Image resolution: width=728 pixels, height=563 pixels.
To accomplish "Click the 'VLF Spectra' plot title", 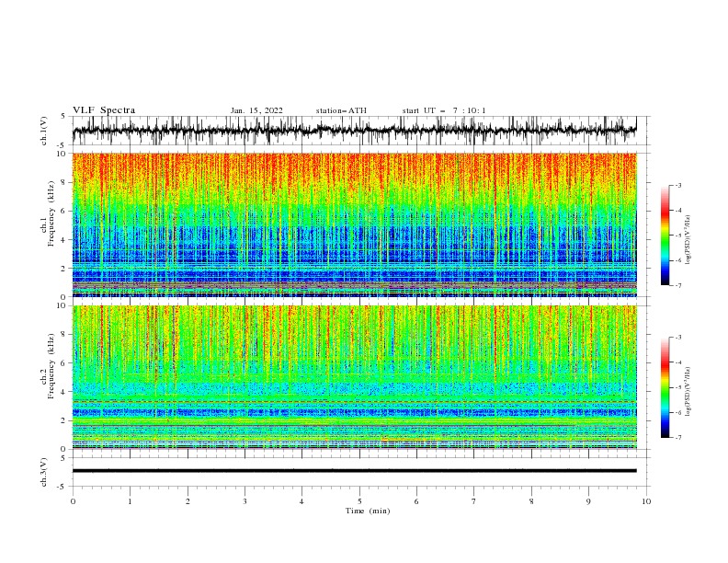I will [104, 110].
